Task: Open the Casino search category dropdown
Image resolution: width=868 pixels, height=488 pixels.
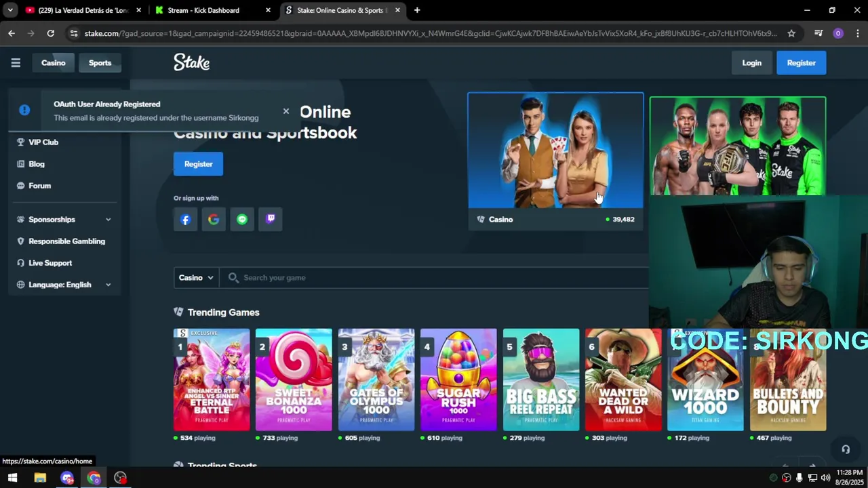Action: [196, 277]
